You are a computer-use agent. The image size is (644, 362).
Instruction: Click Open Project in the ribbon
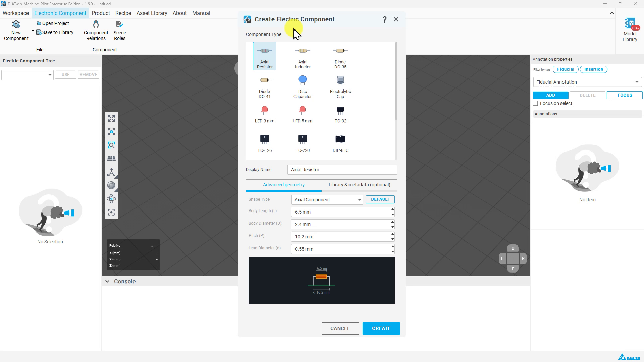53,23
